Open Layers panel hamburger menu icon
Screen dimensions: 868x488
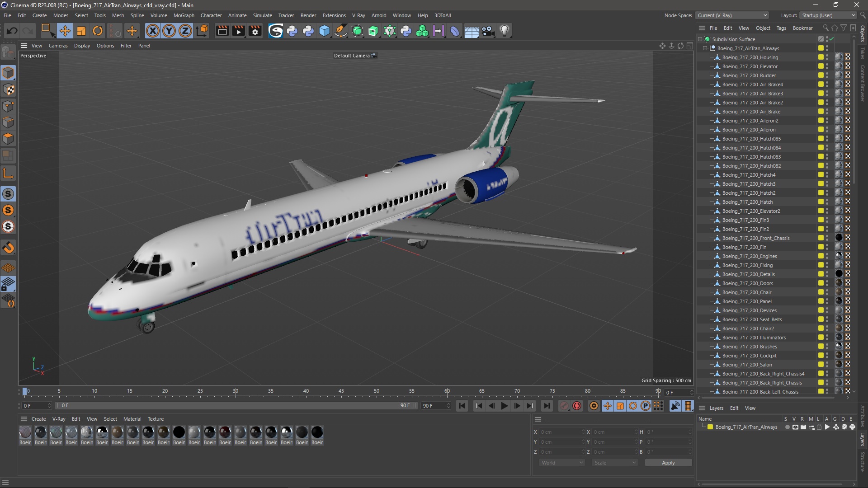(702, 408)
